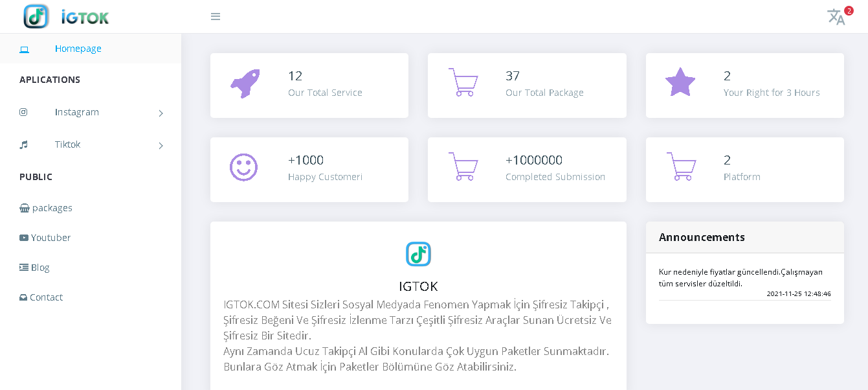This screenshot has width=868, height=390.
Task: Expand the Instagram submenu chevron
Action: tap(161, 113)
